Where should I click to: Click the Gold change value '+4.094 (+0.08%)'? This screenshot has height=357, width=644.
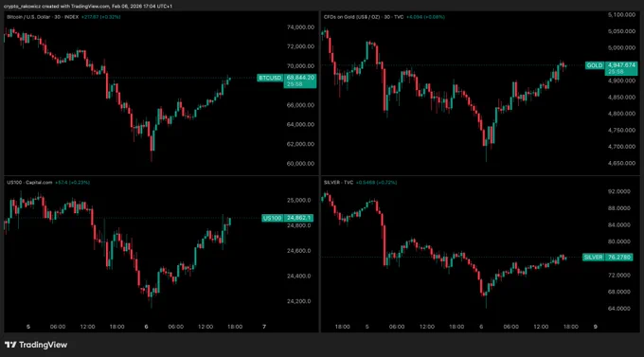tap(425, 17)
